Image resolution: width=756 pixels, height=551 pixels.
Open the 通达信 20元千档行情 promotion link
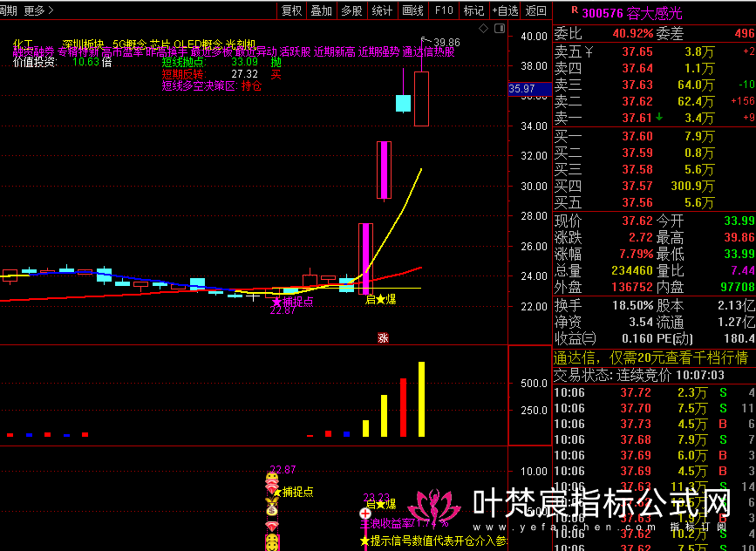[x=650, y=357]
